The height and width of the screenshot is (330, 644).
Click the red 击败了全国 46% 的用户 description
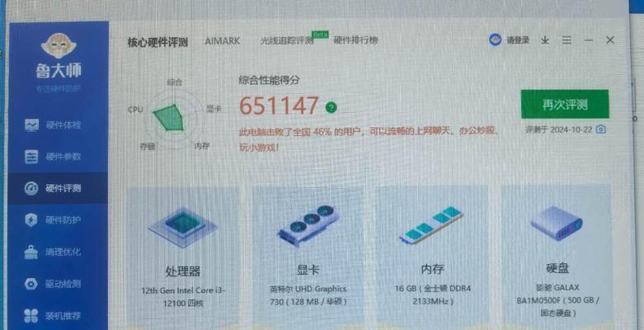(x=369, y=139)
